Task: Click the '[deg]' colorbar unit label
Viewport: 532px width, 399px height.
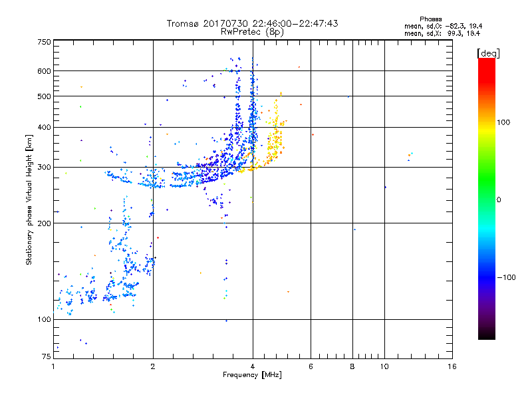Action: point(488,53)
